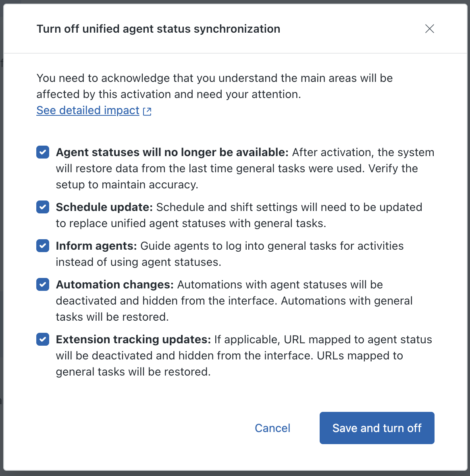Close the dialog with the X icon
This screenshot has width=470, height=476.
click(x=430, y=29)
